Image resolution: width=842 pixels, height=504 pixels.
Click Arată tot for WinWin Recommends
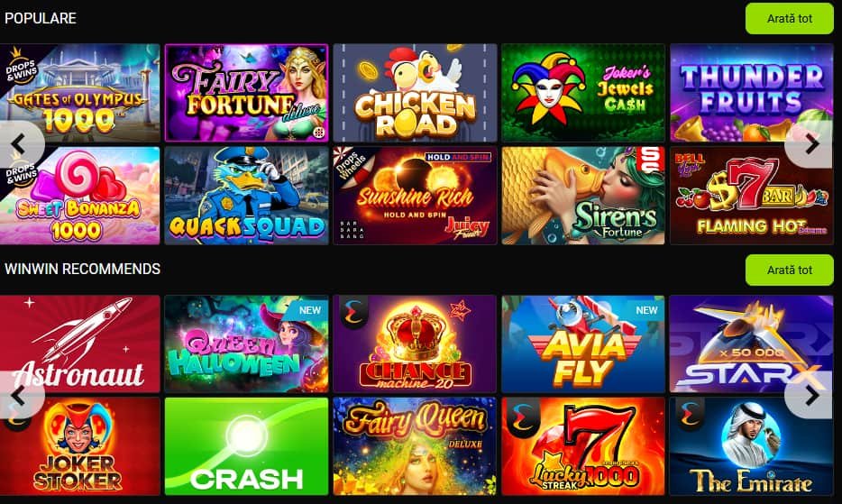click(790, 270)
